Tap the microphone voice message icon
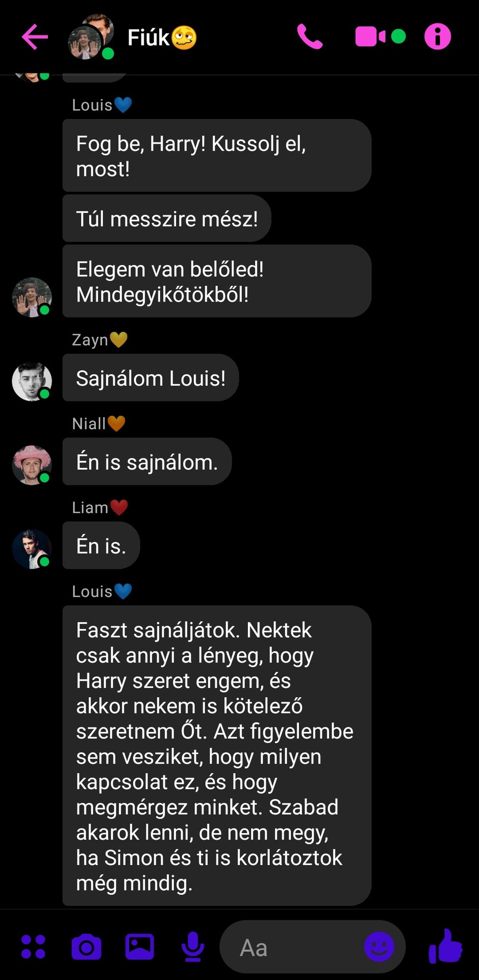479x980 pixels. pos(193,947)
